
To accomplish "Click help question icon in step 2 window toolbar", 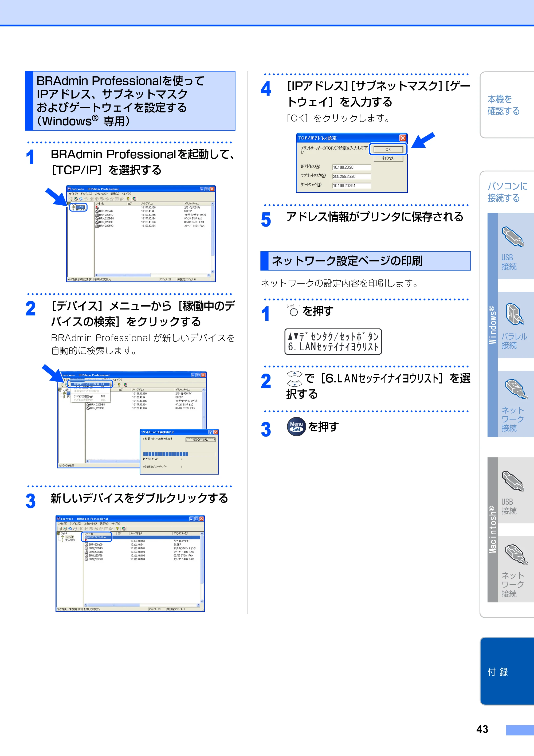I will [119, 385].
